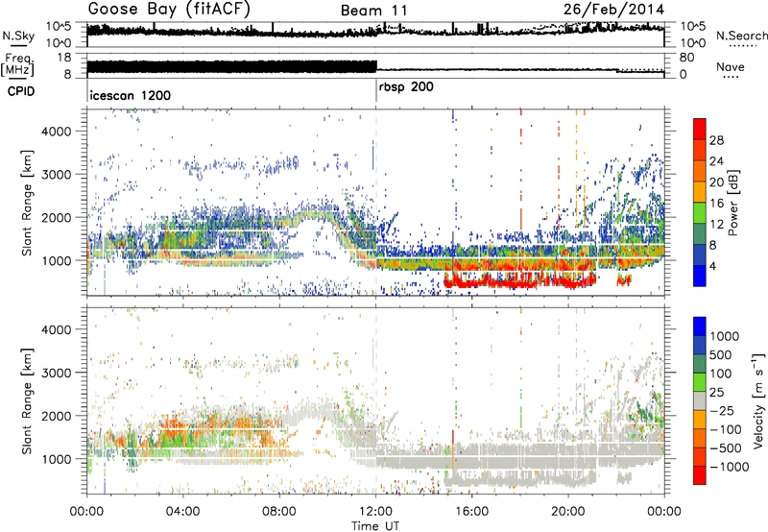The height and width of the screenshot is (532, 768).
Task: Click the "icescan 1200" CPID label
Action: pos(131,95)
